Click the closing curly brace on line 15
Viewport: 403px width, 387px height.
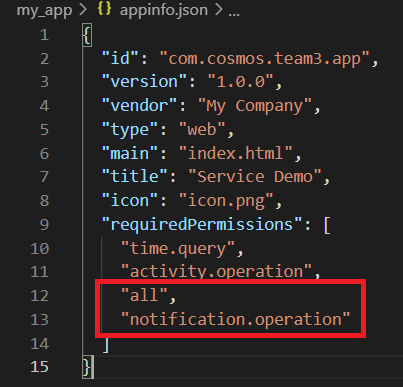[x=87, y=367]
